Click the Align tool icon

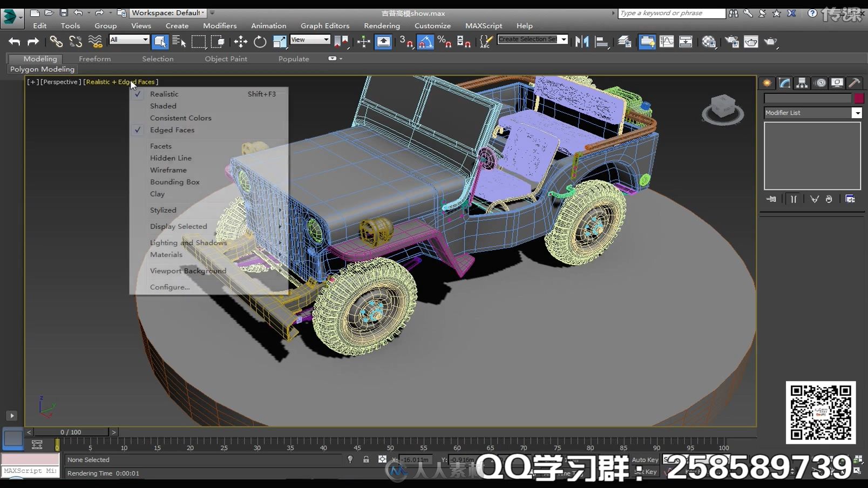pos(601,42)
